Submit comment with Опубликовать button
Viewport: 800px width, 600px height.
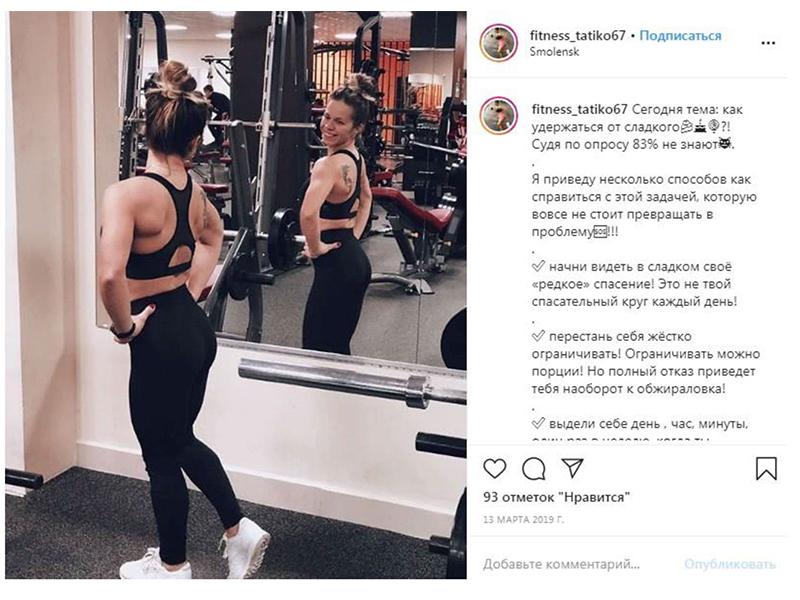point(730,564)
